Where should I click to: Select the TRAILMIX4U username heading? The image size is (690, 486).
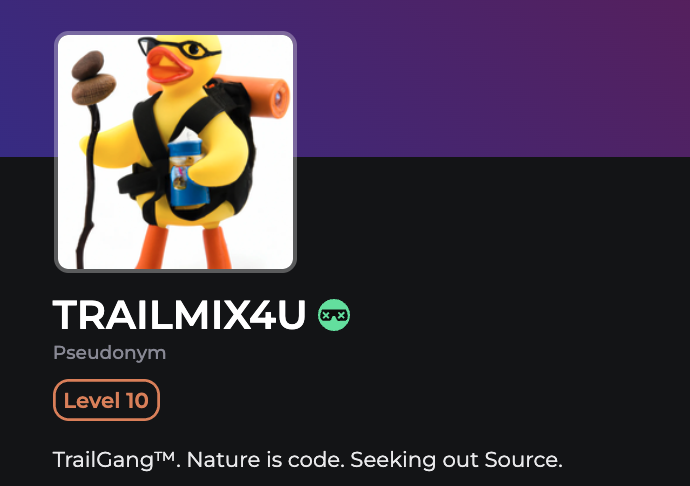[x=179, y=314]
